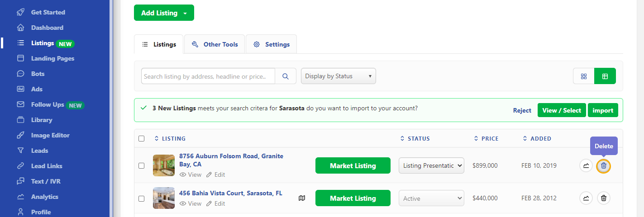Open Ads section in sidebar
Screen dimensions: 644x217
[37, 89]
